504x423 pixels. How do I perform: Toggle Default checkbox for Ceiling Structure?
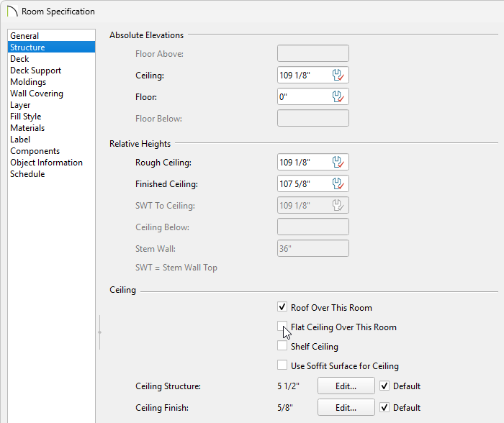(384, 386)
